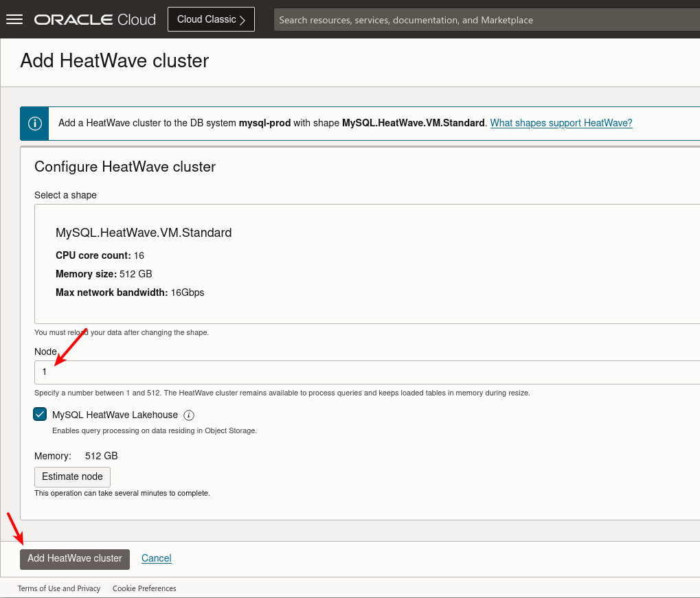Click the Node number input field
The width and height of the screenshot is (700, 598).
pos(367,372)
